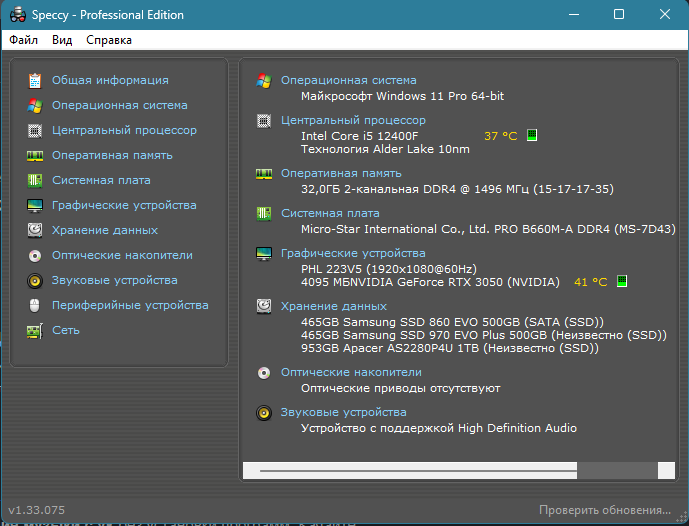Viewport: 689px width, 526px height.
Task: Click the Windows flag icon beside sidebar Операционная система
Action: tap(35, 105)
